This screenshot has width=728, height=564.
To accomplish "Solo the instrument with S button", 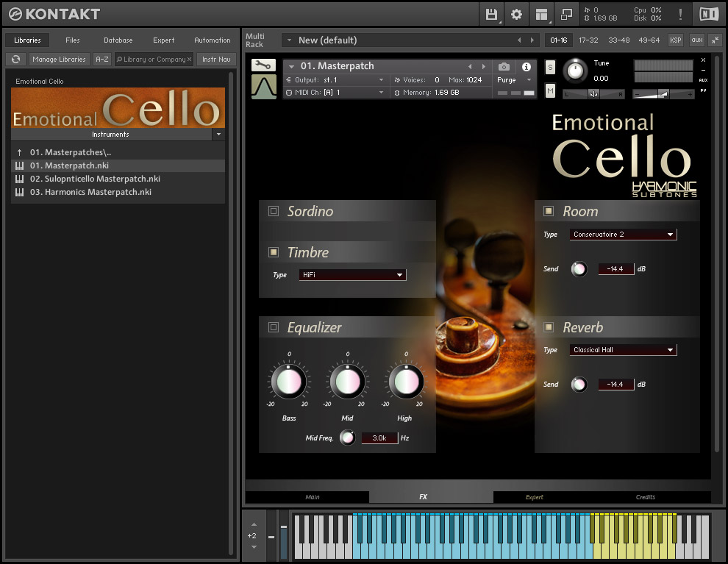I will tap(550, 67).
